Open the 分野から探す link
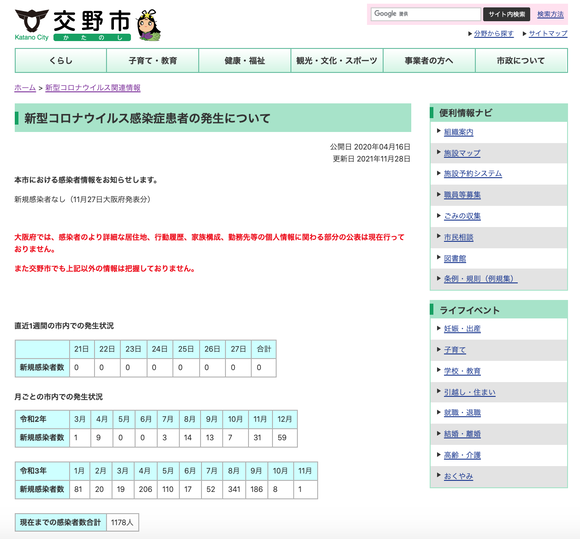The image size is (580, 539). pyautogui.click(x=493, y=34)
